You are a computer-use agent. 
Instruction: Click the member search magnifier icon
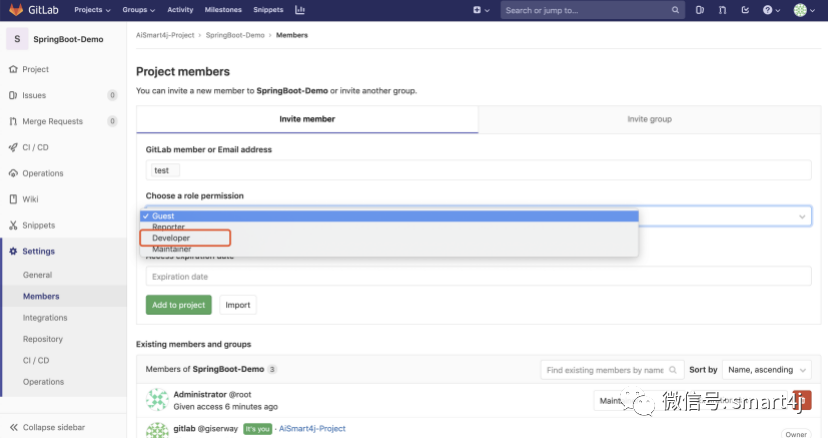[673, 370]
